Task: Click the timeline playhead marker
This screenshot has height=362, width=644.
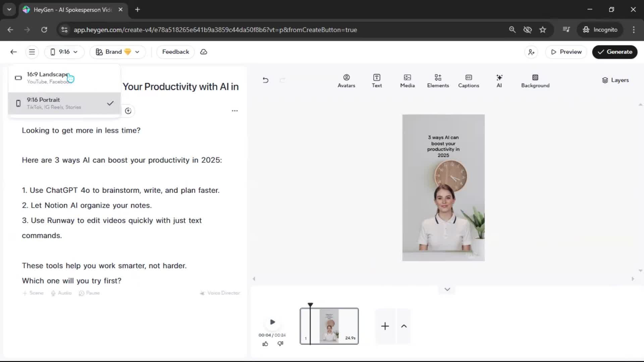Action: coord(310,305)
